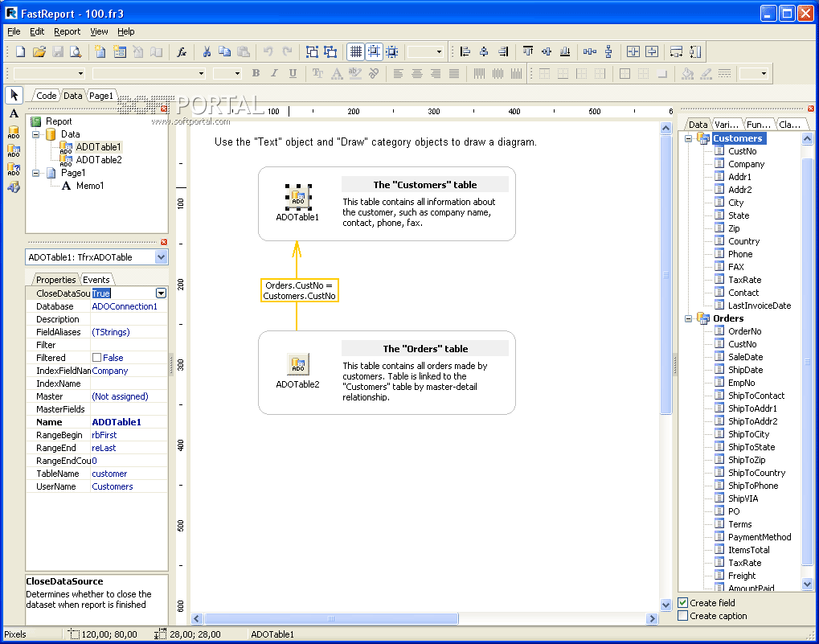This screenshot has width=819, height=644.
Task: Click the Align Left Edges icon
Action: (465, 52)
